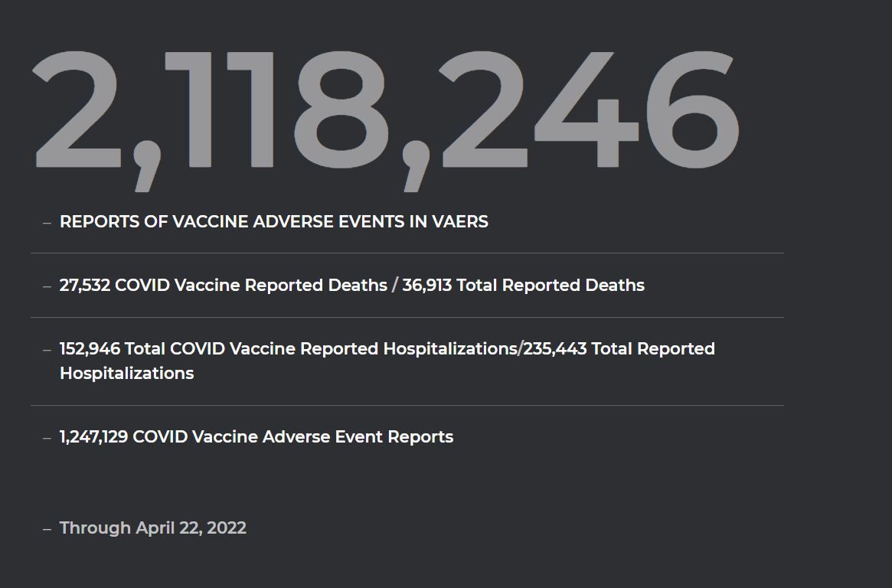
Task: Click '36,913 Total Reported Deaths' text
Action: (524, 286)
